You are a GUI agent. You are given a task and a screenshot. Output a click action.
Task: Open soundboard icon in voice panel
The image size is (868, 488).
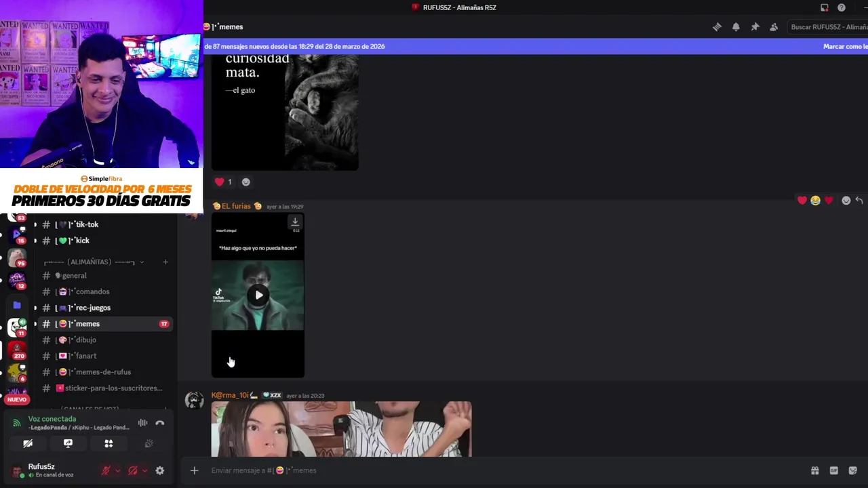(149, 443)
